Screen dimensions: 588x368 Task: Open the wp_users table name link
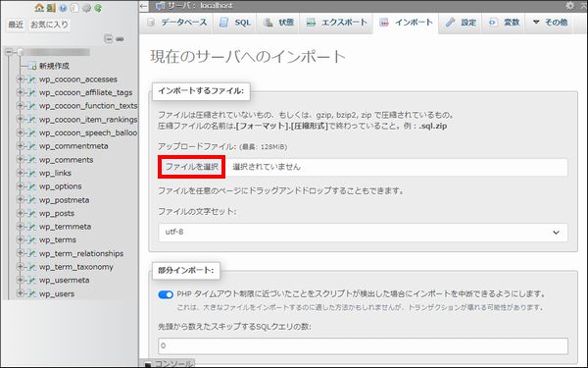57,293
